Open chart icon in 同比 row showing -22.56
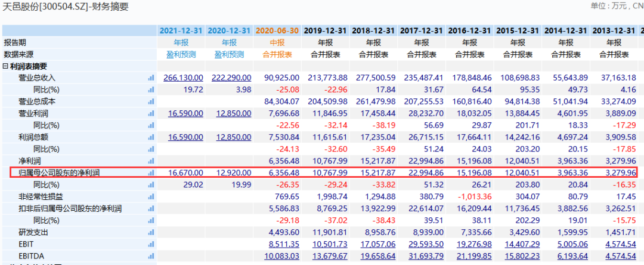The height and width of the screenshot is (265, 644). (x=151, y=125)
